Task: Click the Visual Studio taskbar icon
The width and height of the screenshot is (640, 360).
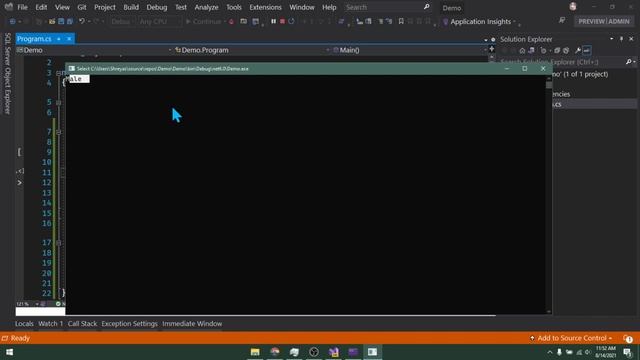Action: click(x=333, y=352)
